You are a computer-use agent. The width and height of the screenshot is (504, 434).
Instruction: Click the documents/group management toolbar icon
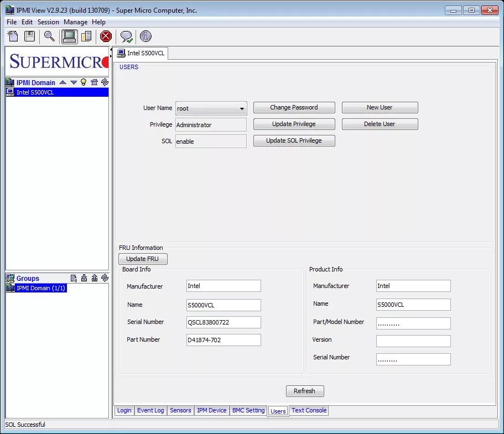pos(86,36)
